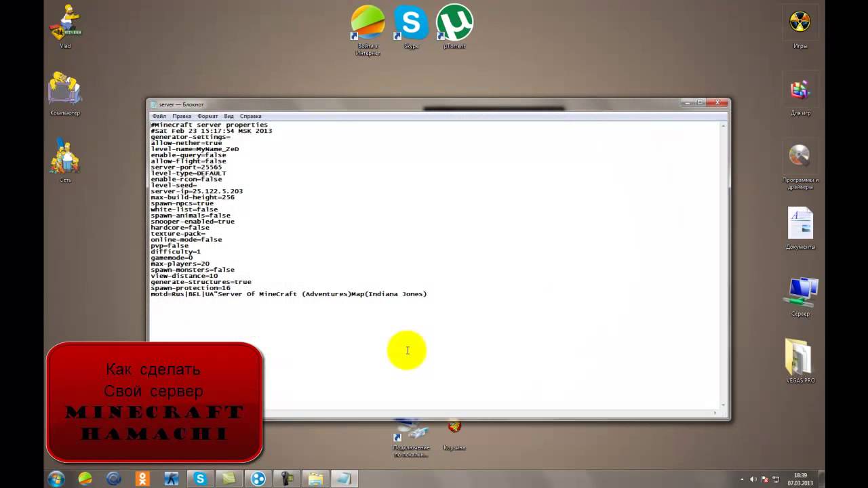Open the Файл menu in Notepad
Viewport: 868px width, 488px height.
[159, 117]
